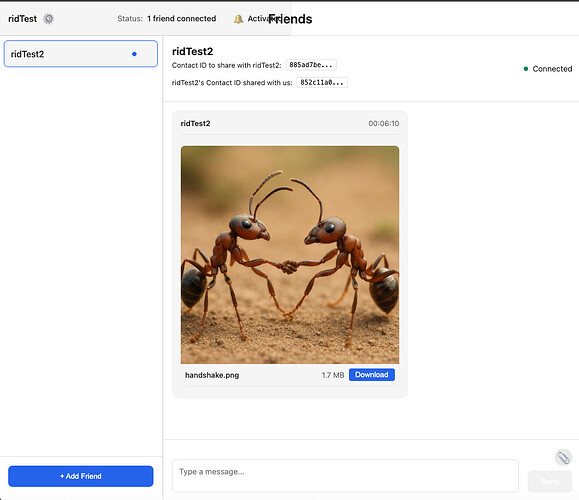
Task: Click the Friends heading
Action: 290,19
